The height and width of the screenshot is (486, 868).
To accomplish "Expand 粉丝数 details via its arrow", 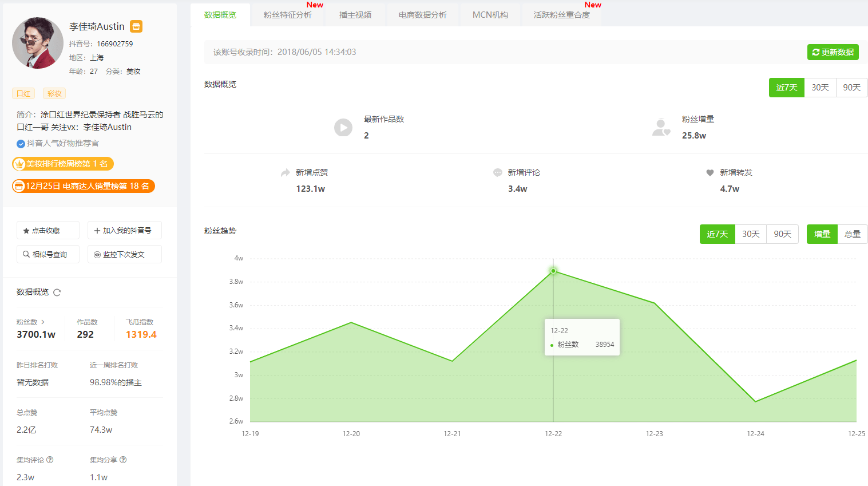I will click(x=43, y=322).
